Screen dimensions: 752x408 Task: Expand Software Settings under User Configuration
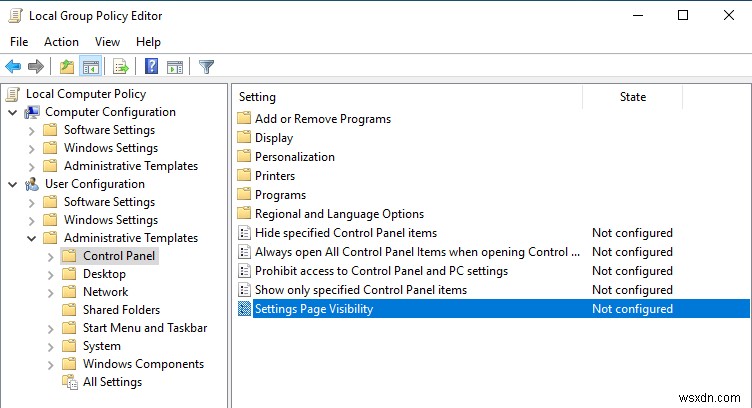(x=32, y=203)
